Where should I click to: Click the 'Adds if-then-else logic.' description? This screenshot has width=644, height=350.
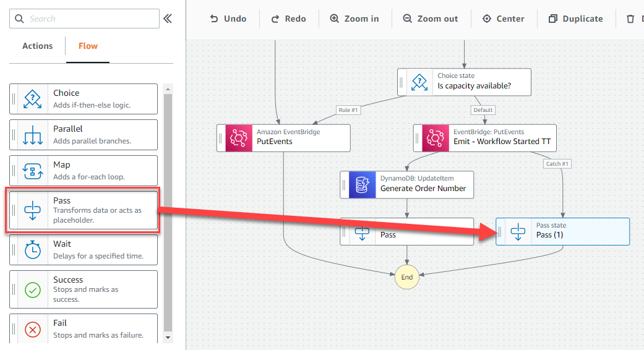coord(92,105)
